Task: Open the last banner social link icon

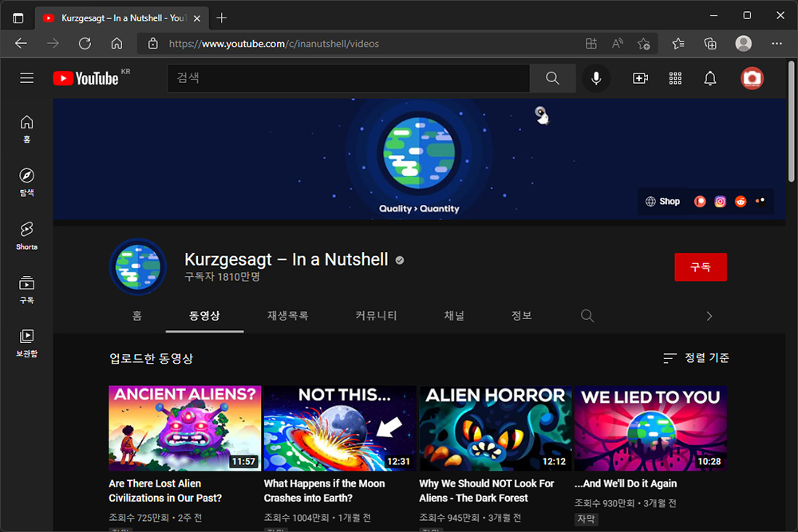Action: (x=760, y=201)
